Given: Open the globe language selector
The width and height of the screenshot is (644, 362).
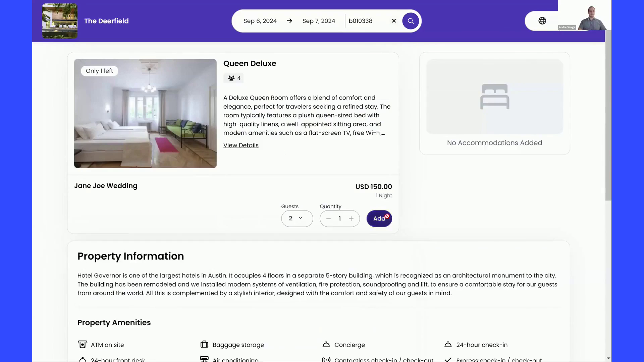Looking at the screenshot, I should [x=542, y=21].
